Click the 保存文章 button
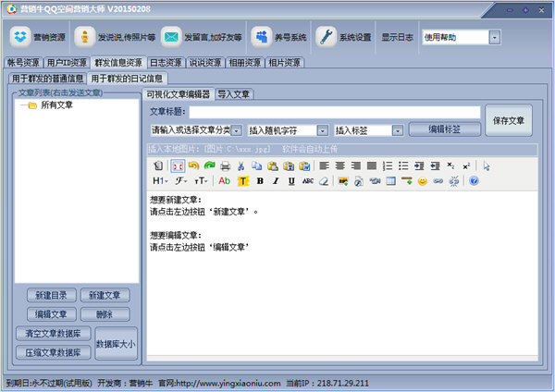The image size is (555, 392). [508, 120]
